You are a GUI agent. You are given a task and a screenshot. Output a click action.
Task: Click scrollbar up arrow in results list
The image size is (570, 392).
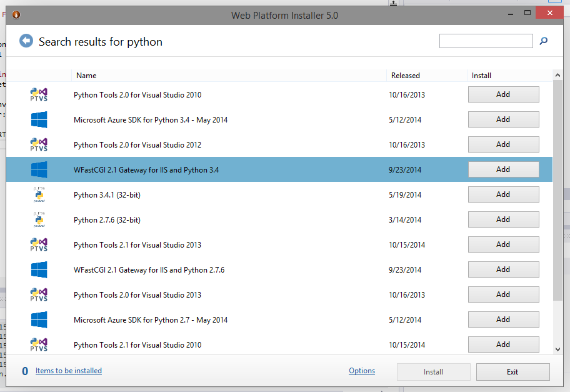(557, 75)
